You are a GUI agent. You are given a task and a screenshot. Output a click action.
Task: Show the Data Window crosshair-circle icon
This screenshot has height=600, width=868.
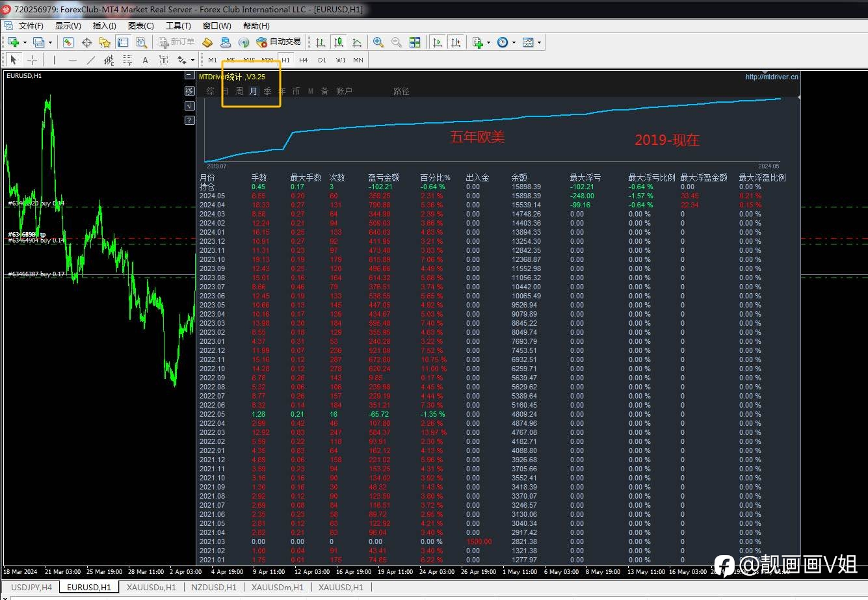coord(86,42)
